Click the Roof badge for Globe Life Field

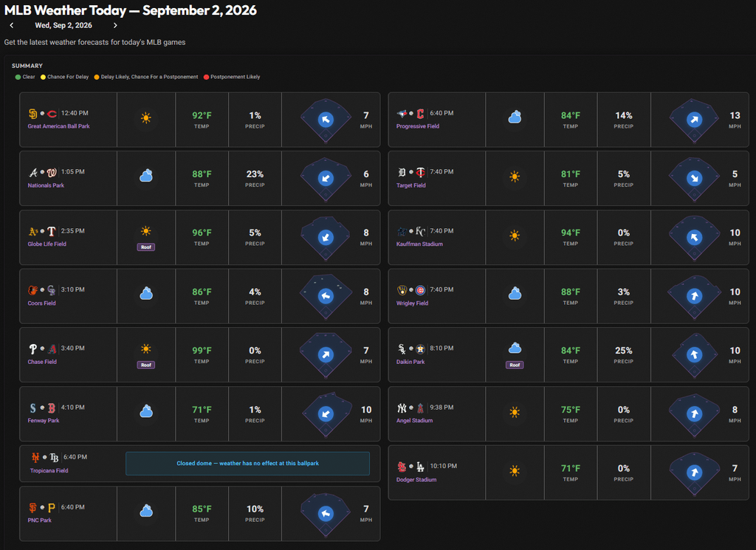click(146, 247)
